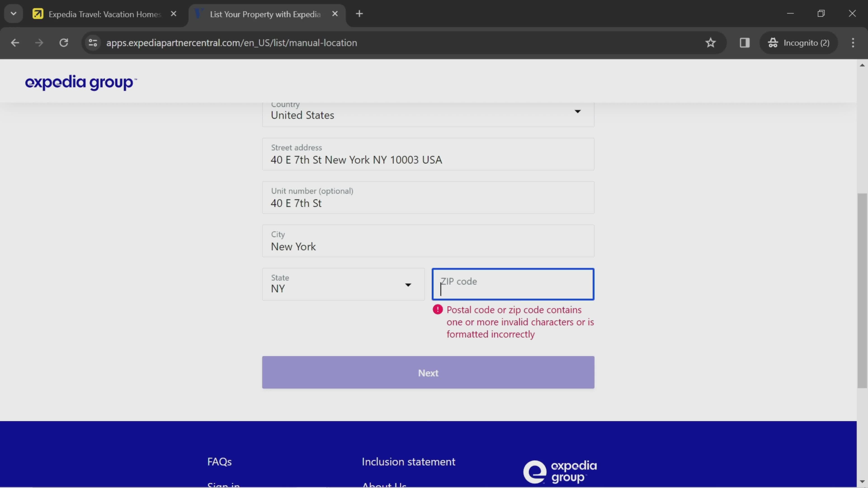Restore down the browser window
This screenshot has width=868, height=488.
point(821,14)
